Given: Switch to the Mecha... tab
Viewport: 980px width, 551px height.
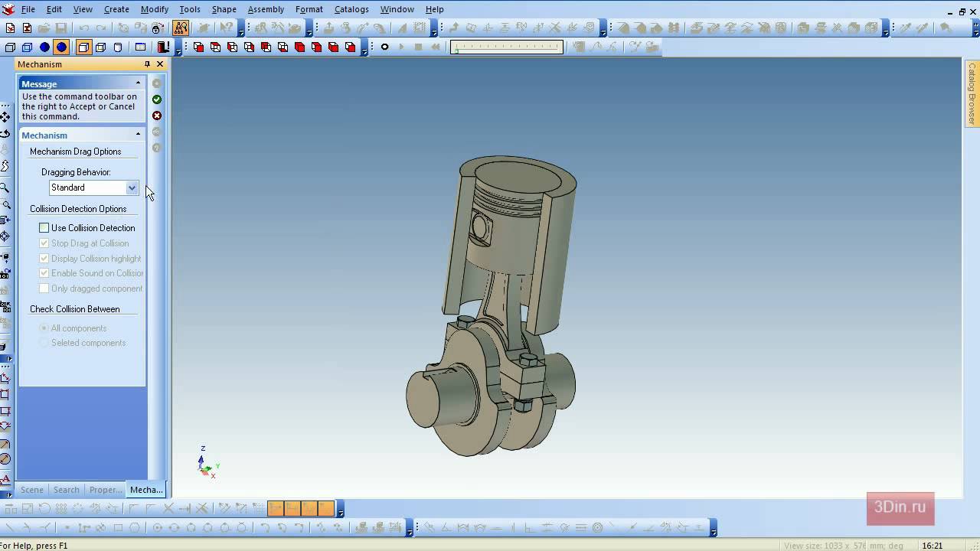Looking at the screenshot, I should pos(146,490).
